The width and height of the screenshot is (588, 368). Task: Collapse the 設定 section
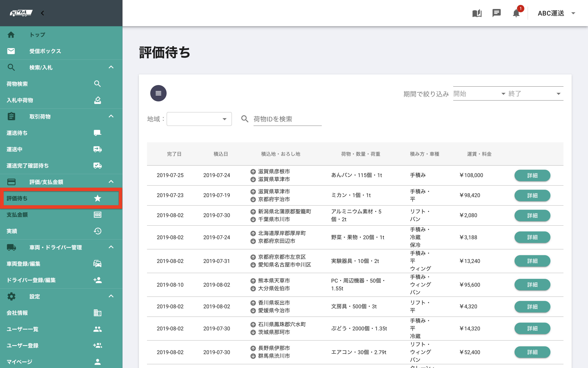(111, 296)
